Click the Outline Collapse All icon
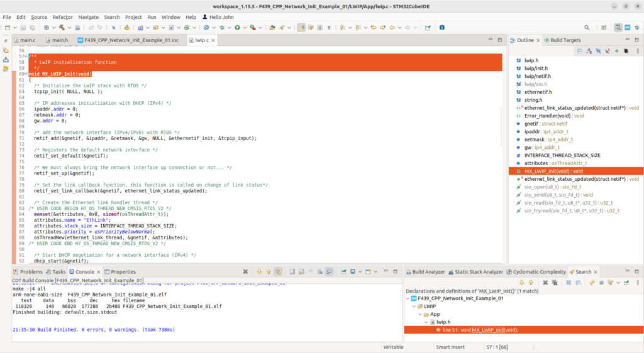Image resolution: width=644 pixels, height=353 pixels. tap(579, 51)
